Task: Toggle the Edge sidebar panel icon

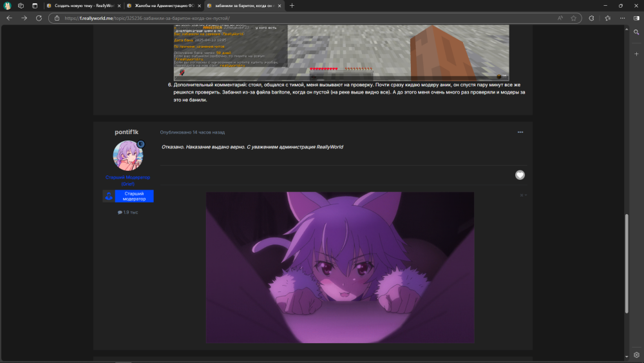Action: (x=636, y=18)
